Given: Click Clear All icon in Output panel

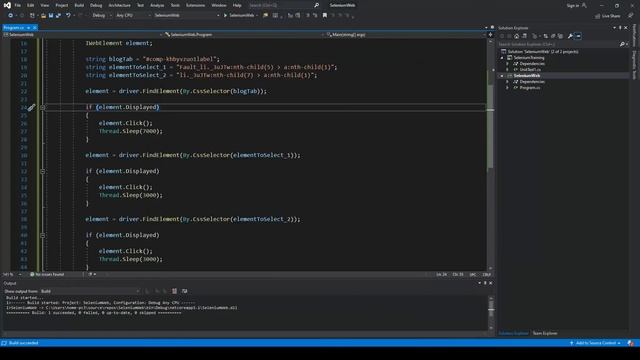Looking at the screenshot, I should (x=175, y=291).
